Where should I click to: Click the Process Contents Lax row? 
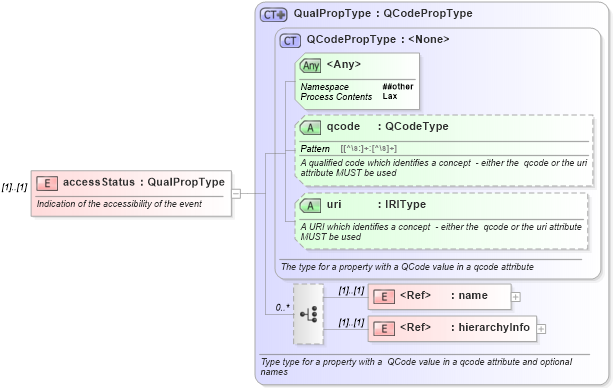click(349, 96)
